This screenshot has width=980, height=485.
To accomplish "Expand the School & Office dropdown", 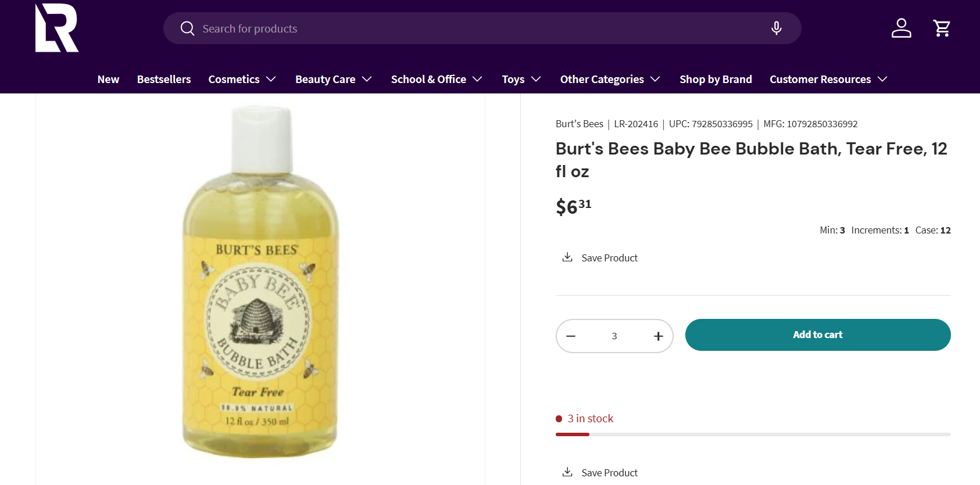I will pos(437,79).
